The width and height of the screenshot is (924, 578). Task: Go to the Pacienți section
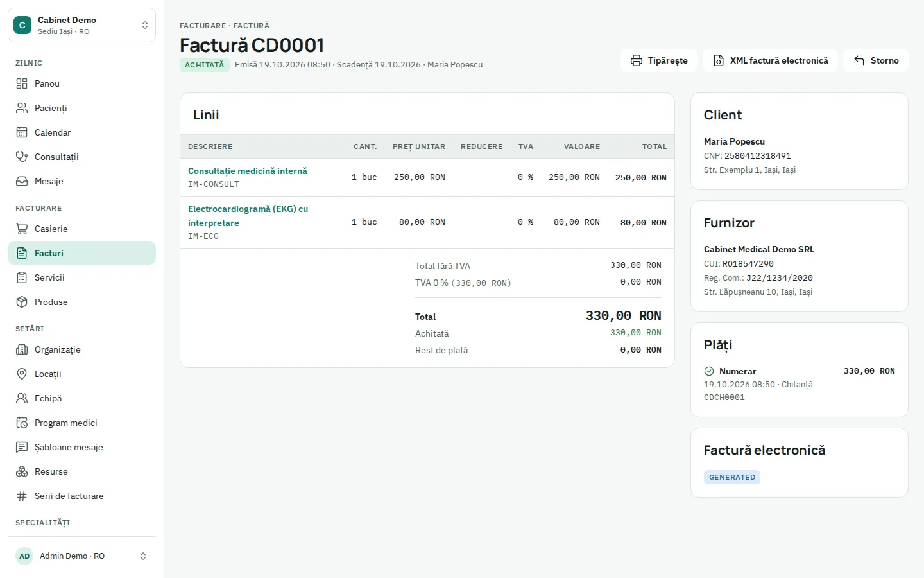pyautogui.click(x=81, y=108)
